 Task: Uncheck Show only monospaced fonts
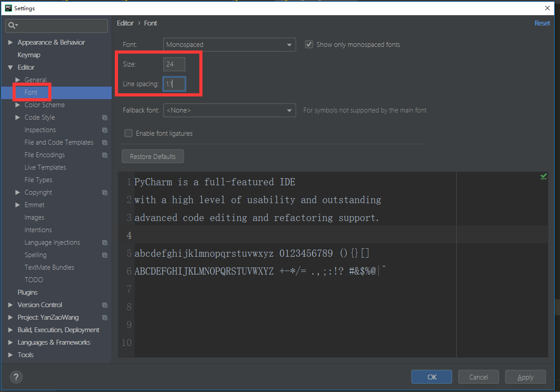(308, 44)
